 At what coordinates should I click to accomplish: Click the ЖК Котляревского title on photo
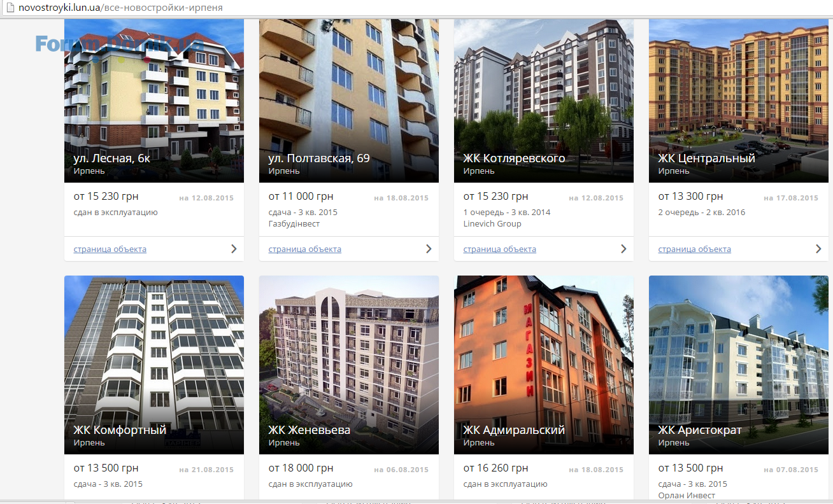(514, 158)
